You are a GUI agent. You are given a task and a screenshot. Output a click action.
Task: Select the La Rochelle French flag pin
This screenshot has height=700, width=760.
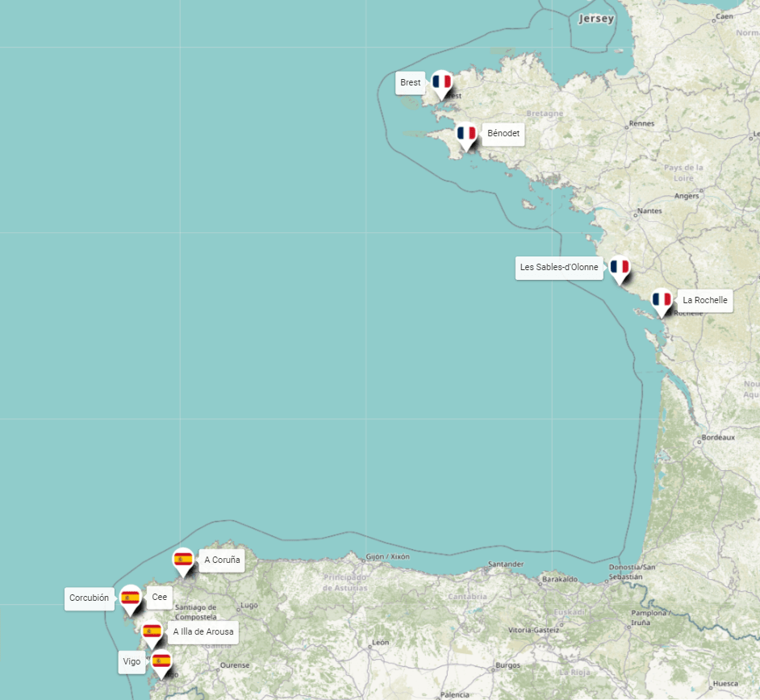click(x=662, y=298)
